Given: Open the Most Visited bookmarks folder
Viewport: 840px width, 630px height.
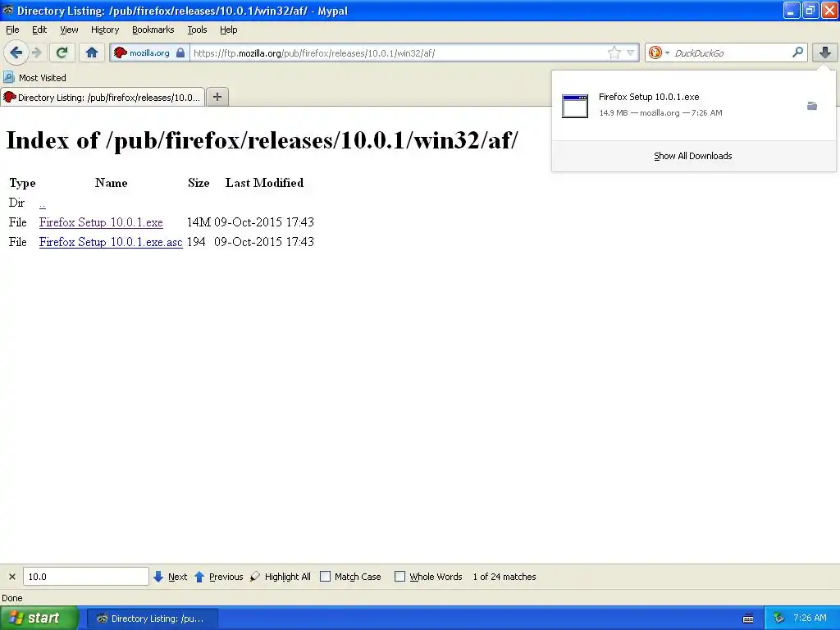Looking at the screenshot, I should tap(34, 78).
